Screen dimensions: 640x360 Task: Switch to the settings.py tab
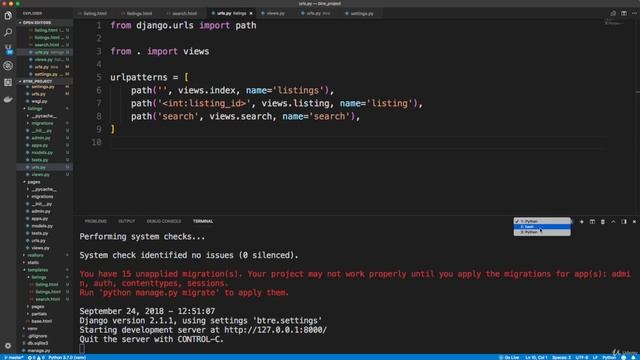pyautogui.click(x=362, y=13)
